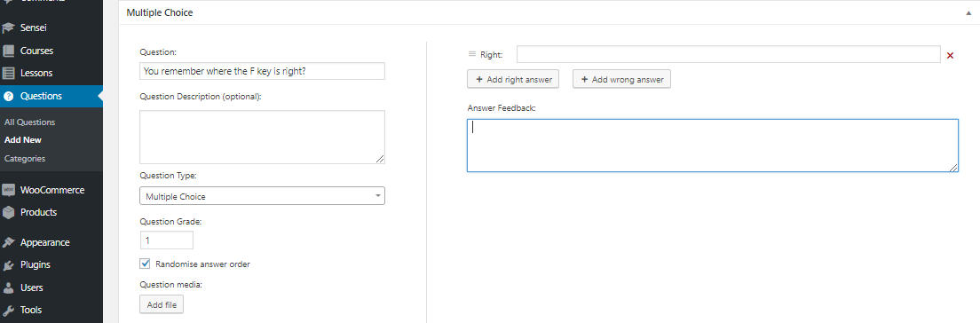Click the Plugins plug icon
Screen dimensions: 980x323
click(x=9, y=265)
